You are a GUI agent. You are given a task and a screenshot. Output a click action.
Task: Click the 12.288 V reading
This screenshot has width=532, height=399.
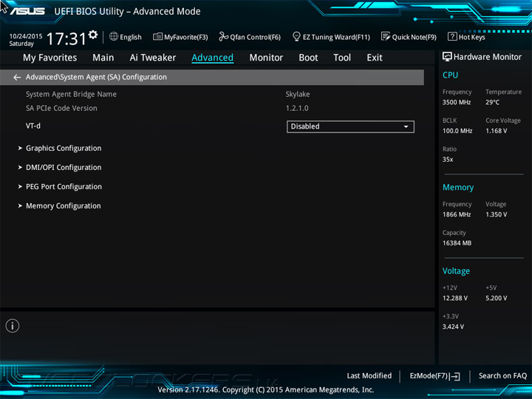(x=455, y=299)
